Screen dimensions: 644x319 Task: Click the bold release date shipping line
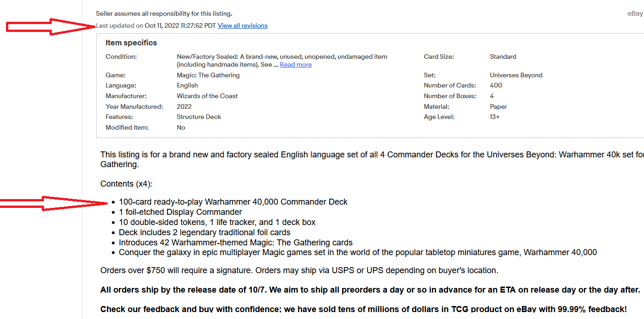coord(370,290)
